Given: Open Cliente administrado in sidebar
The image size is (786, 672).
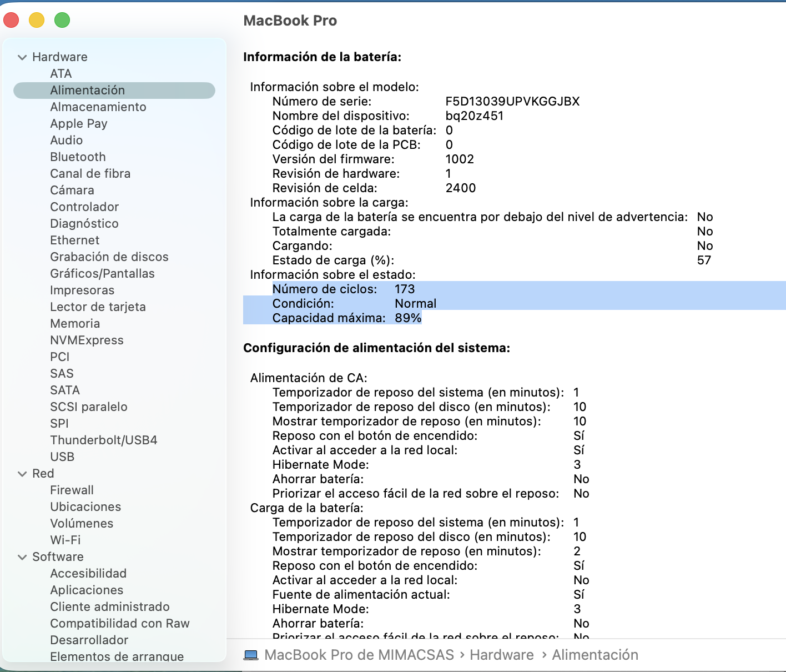Looking at the screenshot, I should tap(110, 607).
